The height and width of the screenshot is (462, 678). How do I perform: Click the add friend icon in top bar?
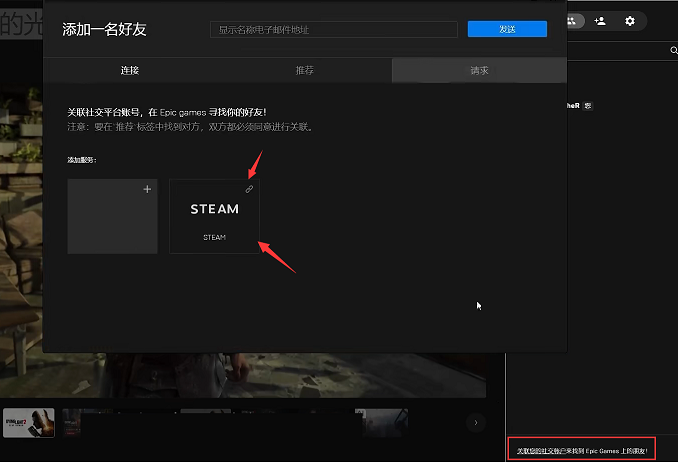(600, 21)
